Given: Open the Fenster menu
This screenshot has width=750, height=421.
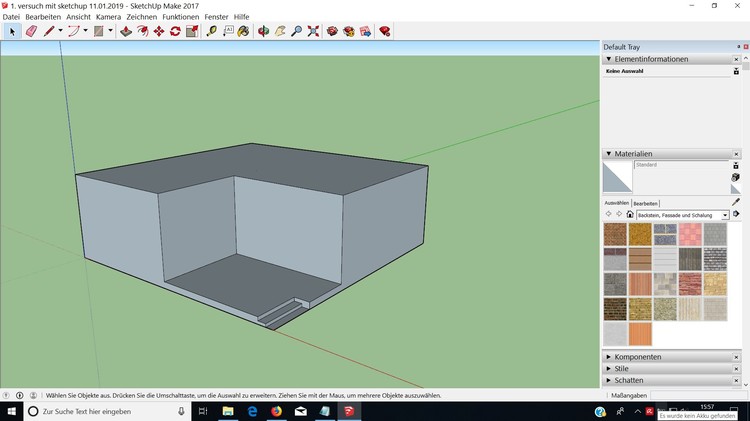Looking at the screenshot, I should pos(216,17).
